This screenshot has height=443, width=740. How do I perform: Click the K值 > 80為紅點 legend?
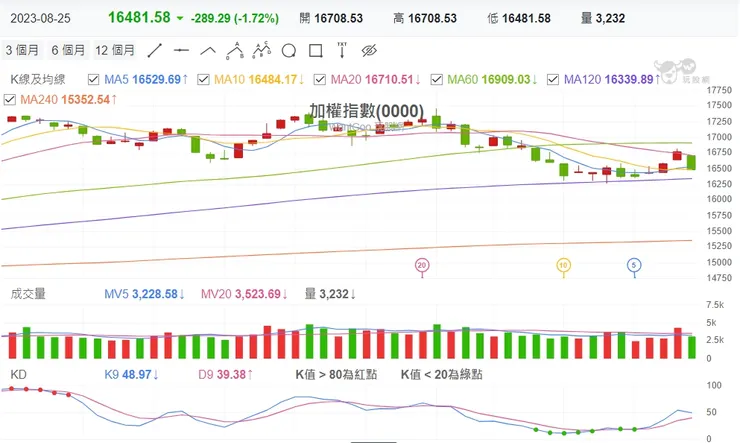click(336, 375)
